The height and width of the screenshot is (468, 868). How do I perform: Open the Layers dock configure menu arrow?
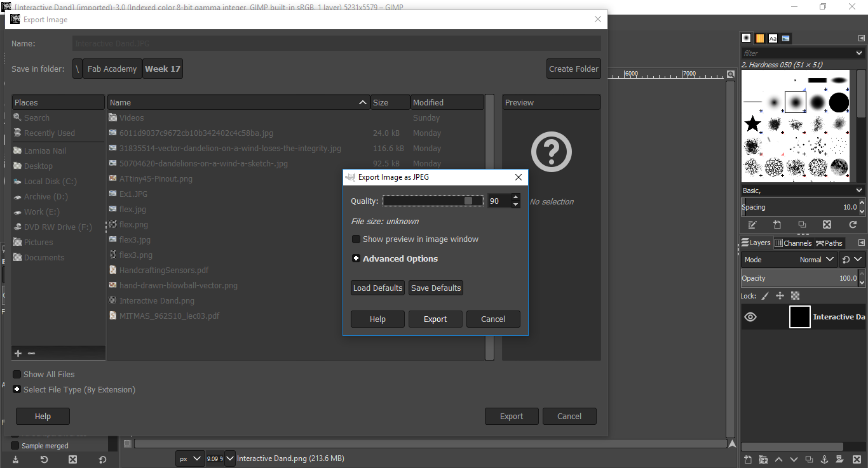(861, 243)
